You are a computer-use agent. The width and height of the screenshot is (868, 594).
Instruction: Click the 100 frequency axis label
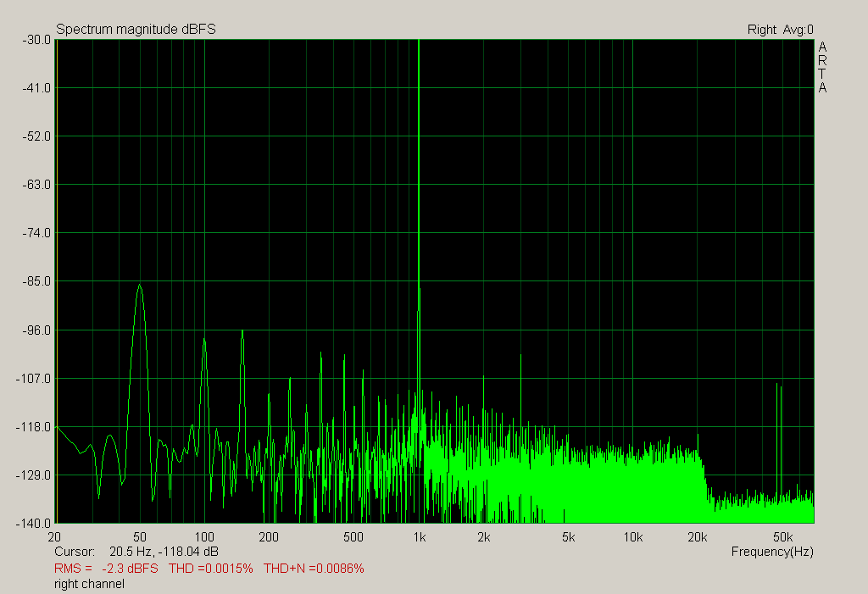(204, 537)
